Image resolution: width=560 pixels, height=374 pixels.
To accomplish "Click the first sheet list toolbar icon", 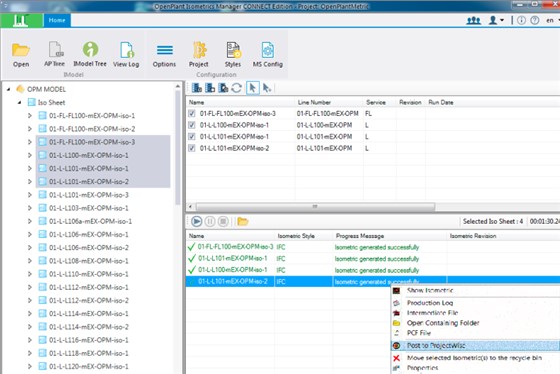I will click(197, 88).
